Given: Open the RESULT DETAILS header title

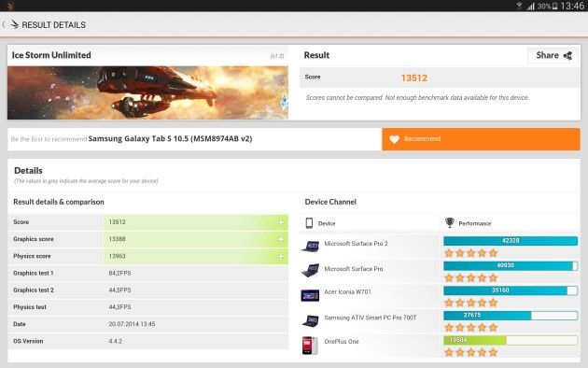Looking at the screenshot, I should pyautogui.click(x=53, y=25).
